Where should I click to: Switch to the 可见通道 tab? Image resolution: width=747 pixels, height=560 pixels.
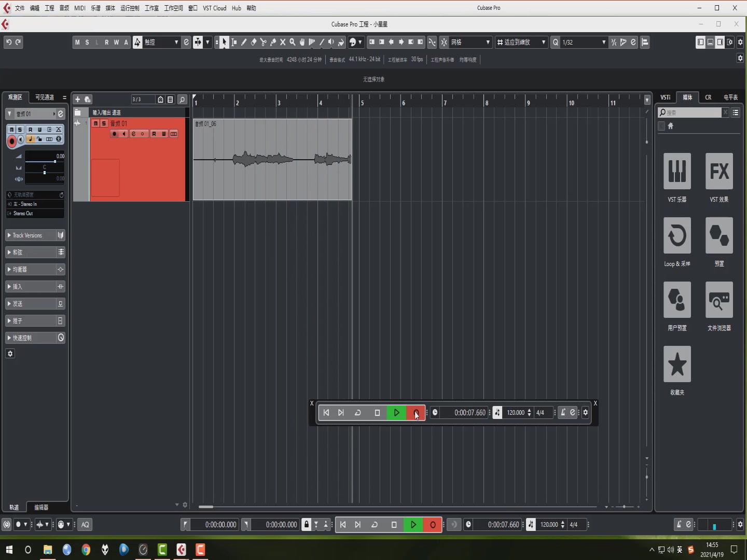[x=45, y=97]
